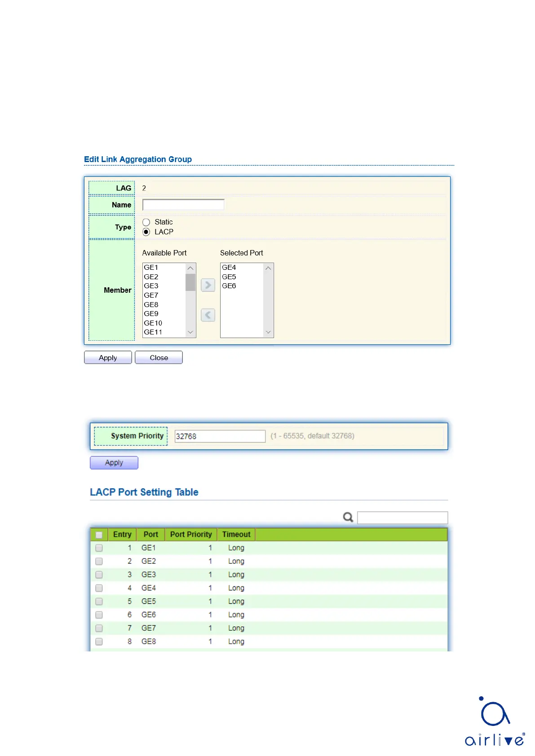Screen dimensions: 535x756
Task: Sort table by Port Priority column
Action: [191, 534]
